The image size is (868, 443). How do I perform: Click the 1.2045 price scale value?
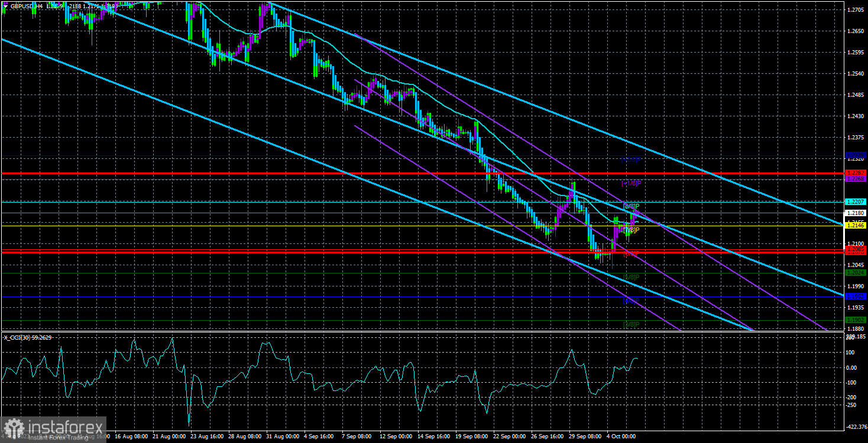point(856,265)
